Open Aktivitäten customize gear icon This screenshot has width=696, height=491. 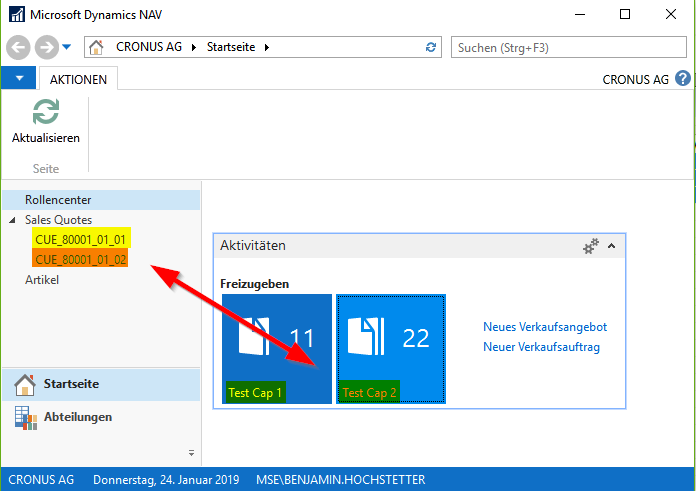pyautogui.click(x=591, y=246)
